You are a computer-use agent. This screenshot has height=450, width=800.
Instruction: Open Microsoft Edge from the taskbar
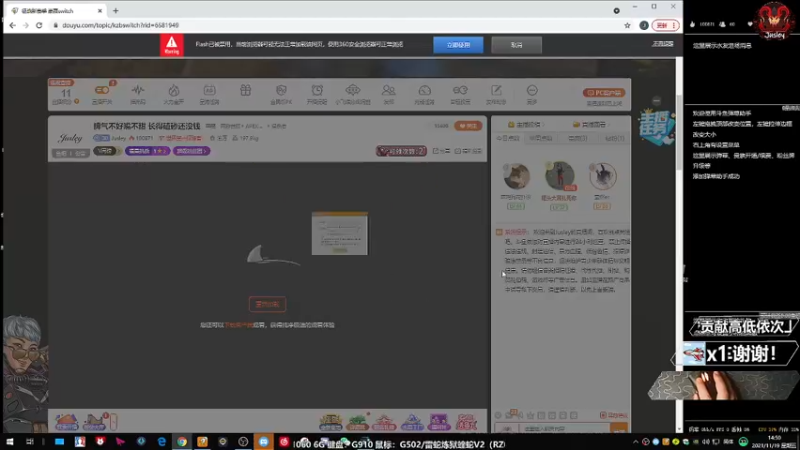pos(162,442)
